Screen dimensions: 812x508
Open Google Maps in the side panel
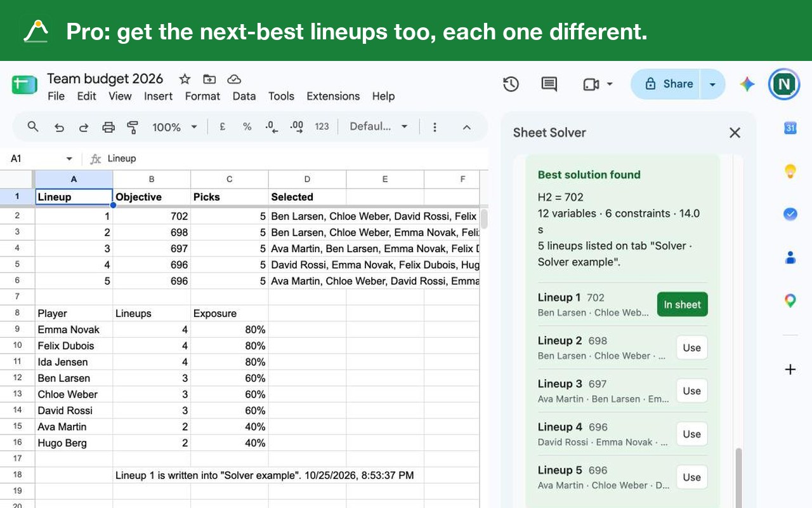tap(790, 300)
